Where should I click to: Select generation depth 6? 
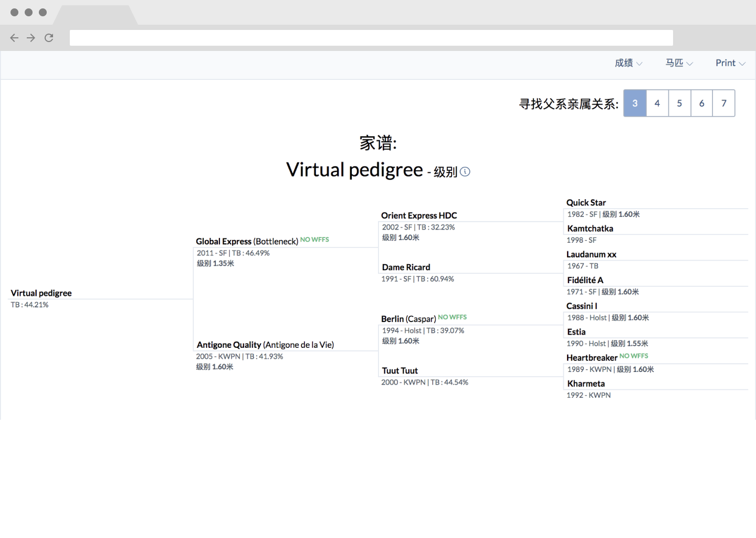pyautogui.click(x=701, y=103)
